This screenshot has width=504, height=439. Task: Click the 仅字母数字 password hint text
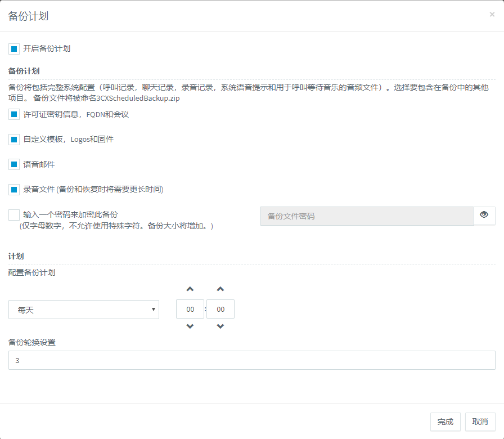[116, 226]
